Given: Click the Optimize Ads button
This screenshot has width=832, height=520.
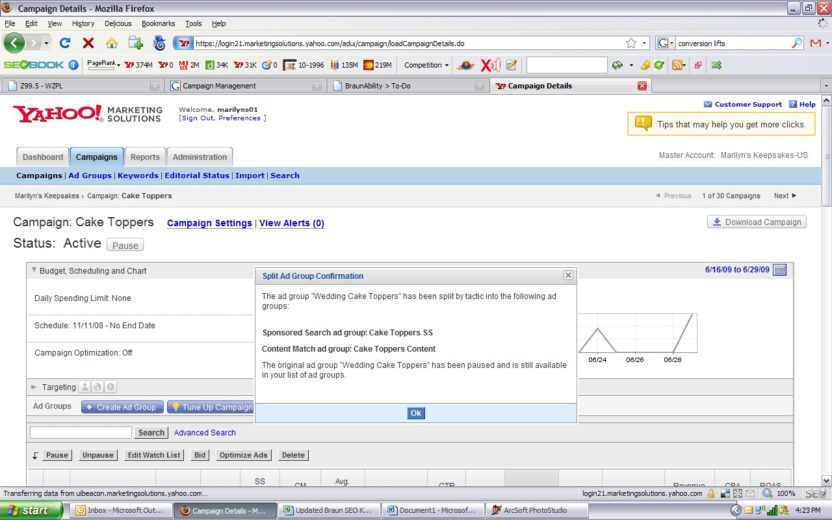Looking at the screenshot, I should pyautogui.click(x=244, y=455).
